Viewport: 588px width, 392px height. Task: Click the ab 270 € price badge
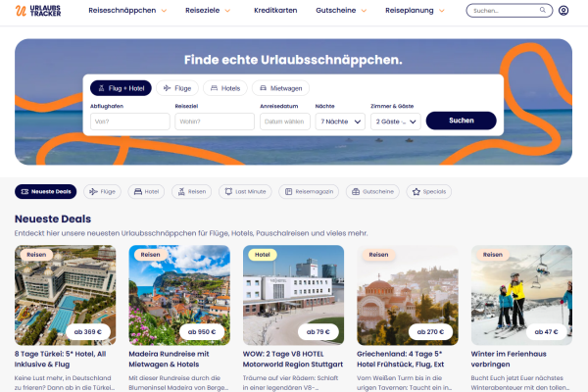coord(430,332)
